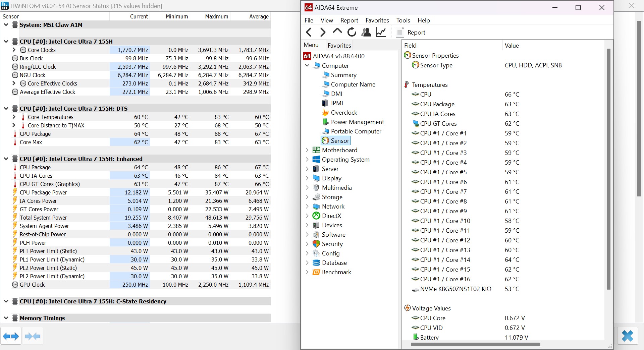Click the Network icon in tree
The width and height of the screenshot is (644, 350).
pyautogui.click(x=316, y=207)
